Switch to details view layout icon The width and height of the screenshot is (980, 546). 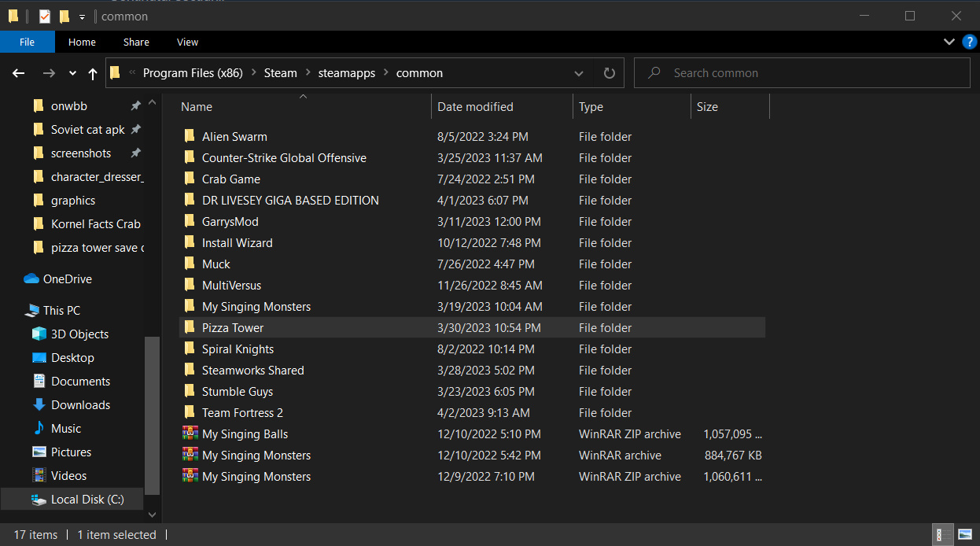(x=940, y=535)
